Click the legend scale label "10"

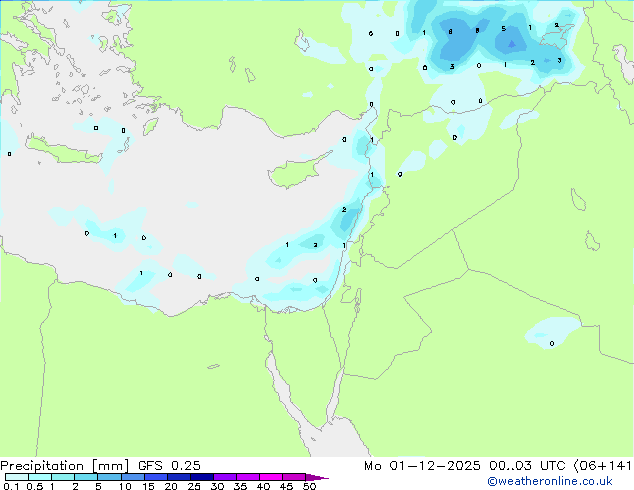pos(125,486)
